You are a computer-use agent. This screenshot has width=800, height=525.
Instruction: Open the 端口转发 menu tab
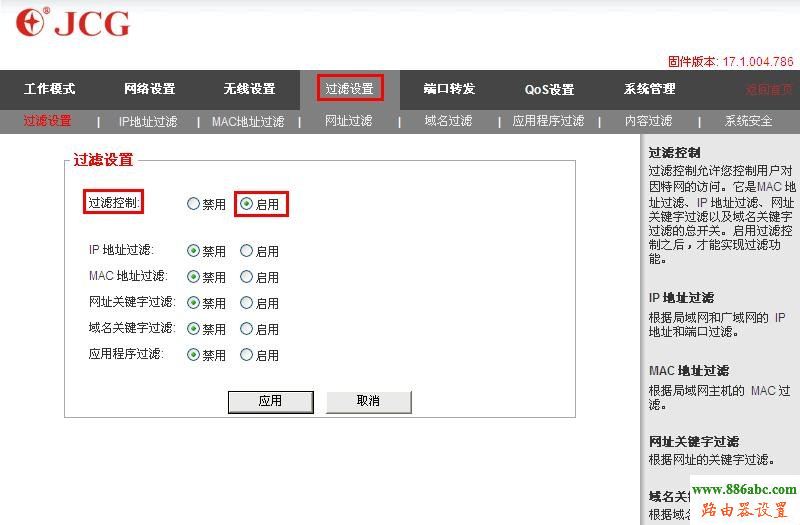point(449,89)
